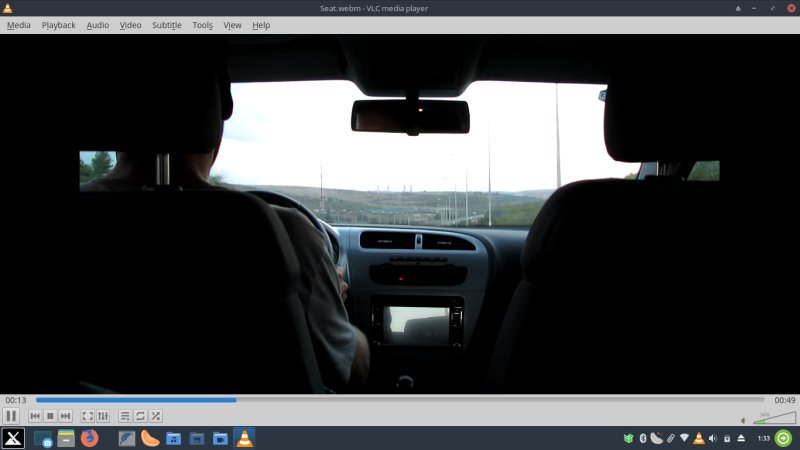Show the playlist view
Screen dimensions: 800x450
pyautogui.click(x=125, y=416)
